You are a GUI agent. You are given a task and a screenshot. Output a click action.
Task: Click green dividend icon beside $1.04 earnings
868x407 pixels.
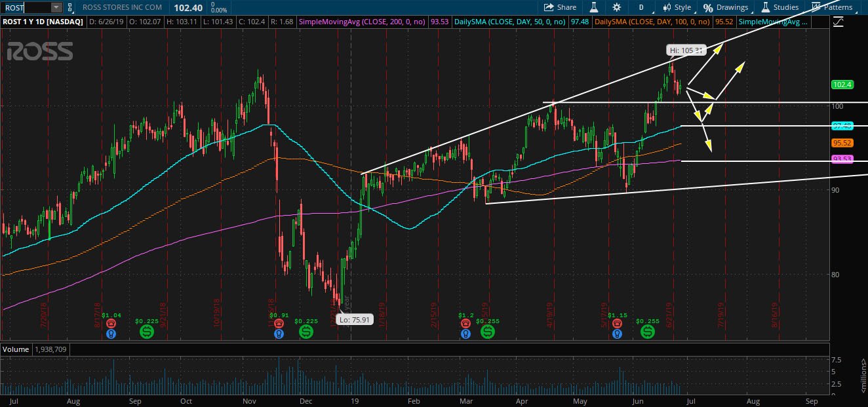click(x=146, y=332)
